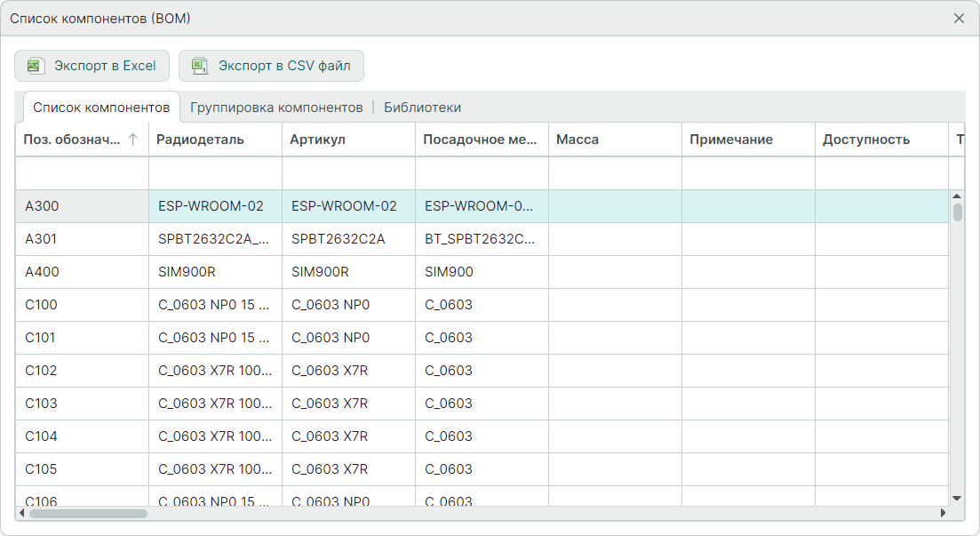The width and height of the screenshot is (980, 536).
Task: Select the SPBT2632C2A article cell
Action: click(x=348, y=239)
